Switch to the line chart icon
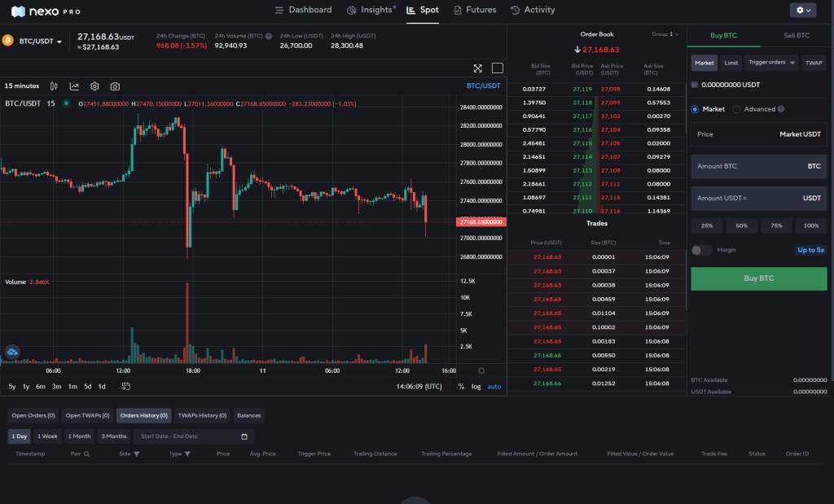Viewport: 834px width, 504px height. point(74,85)
